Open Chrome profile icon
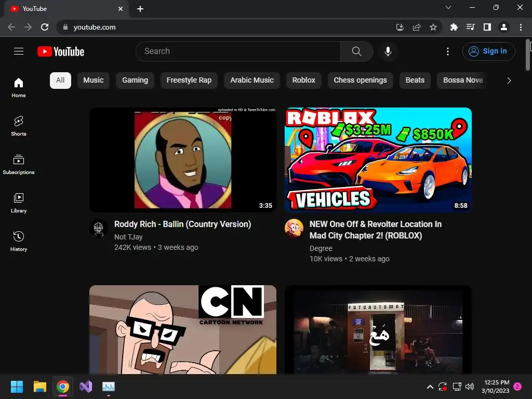Screen dimensions: 532x399 click(504, 27)
